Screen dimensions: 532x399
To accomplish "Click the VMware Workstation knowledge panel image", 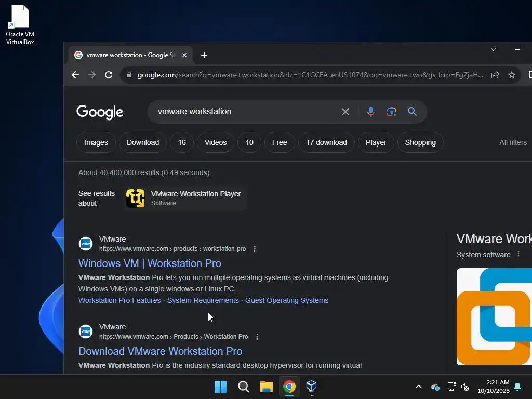I will (x=495, y=316).
